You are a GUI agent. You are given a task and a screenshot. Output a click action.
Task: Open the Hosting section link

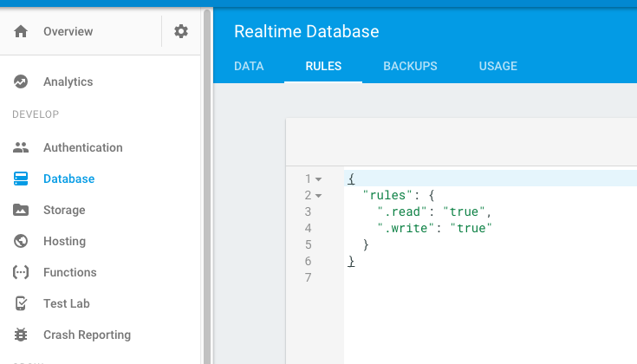(x=64, y=241)
